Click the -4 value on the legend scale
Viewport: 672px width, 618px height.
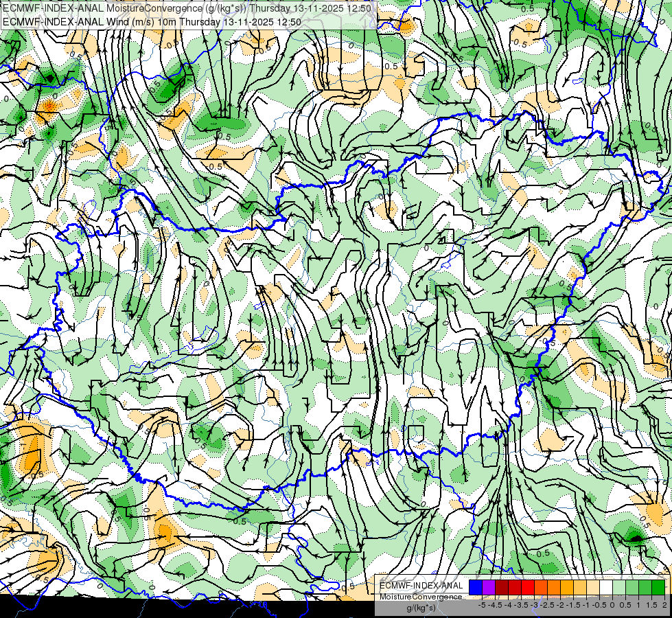pyautogui.click(x=509, y=605)
